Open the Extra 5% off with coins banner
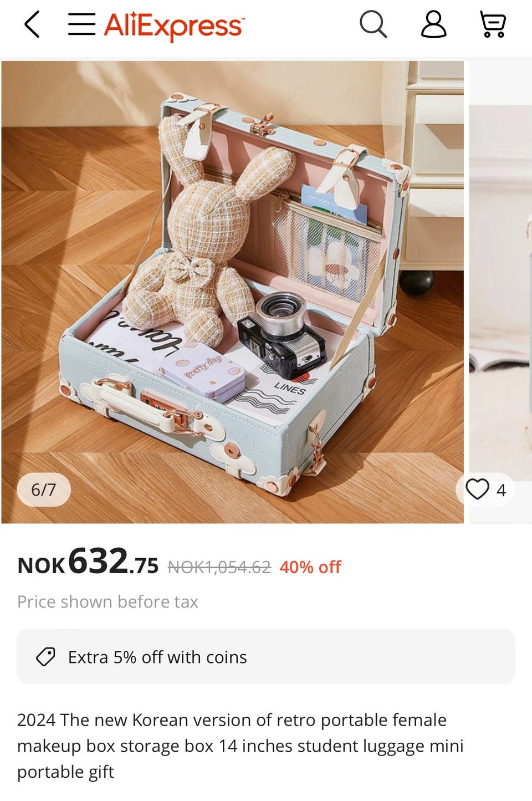Image resolution: width=532 pixels, height=801 pixels. (x=266, y=656)
